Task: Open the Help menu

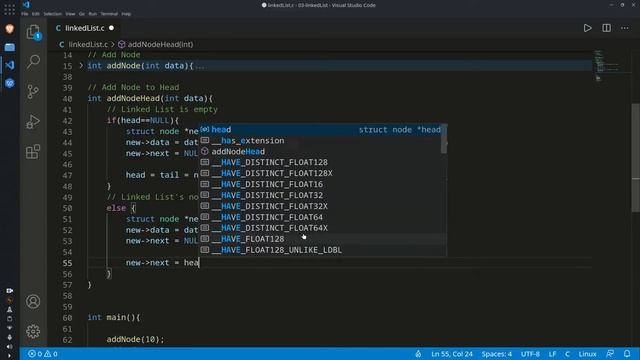Action: click(126, 14)
